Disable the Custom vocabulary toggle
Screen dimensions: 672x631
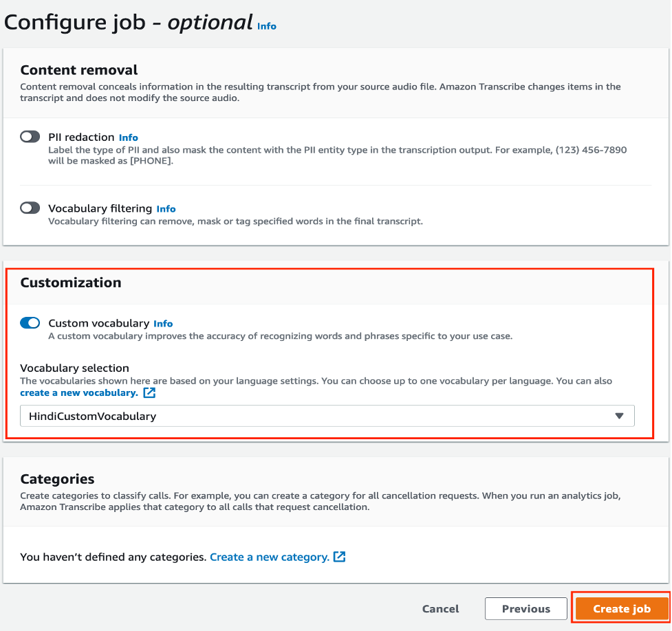tap(30, 322)
